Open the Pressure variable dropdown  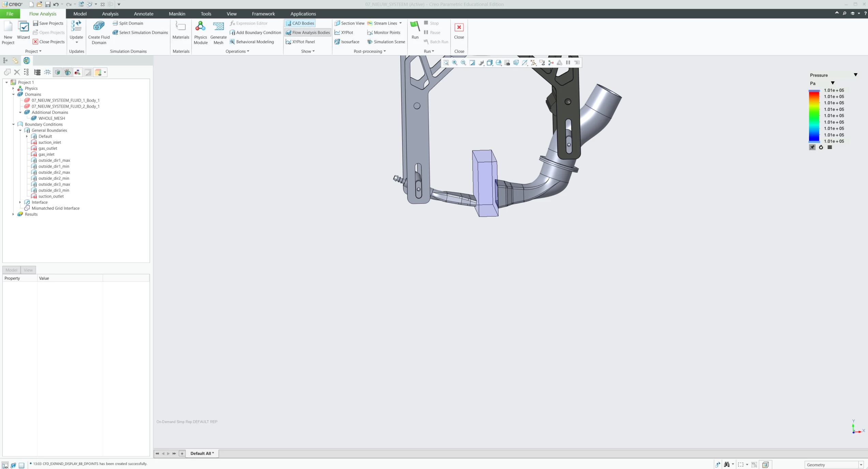click(x=855, y=75)
